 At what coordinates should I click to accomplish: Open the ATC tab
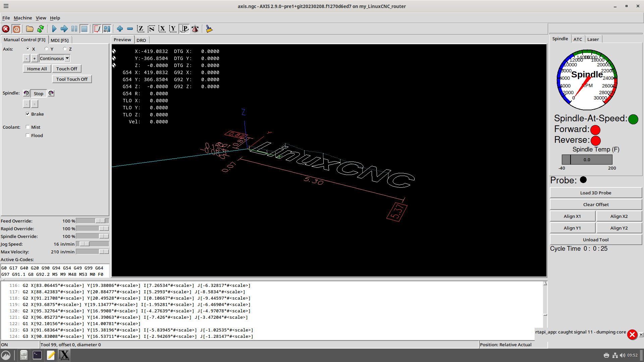click(x=578, y=39)
